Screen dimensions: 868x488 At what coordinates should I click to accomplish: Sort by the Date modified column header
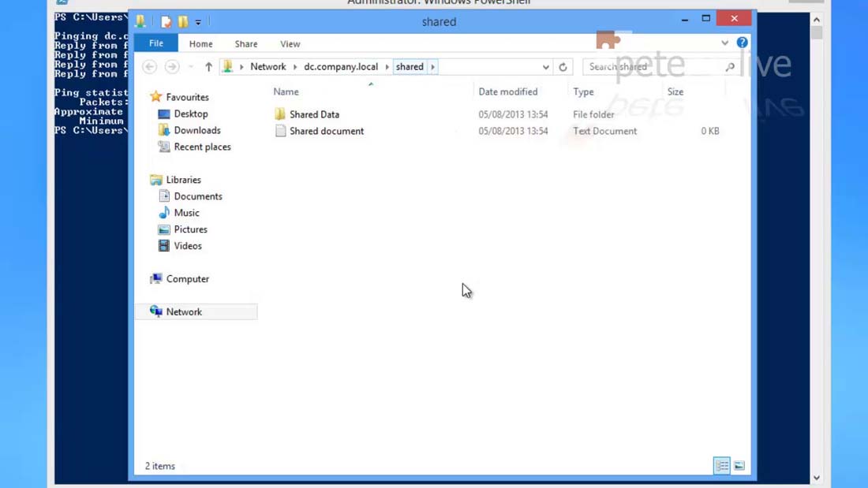point(508,92)
